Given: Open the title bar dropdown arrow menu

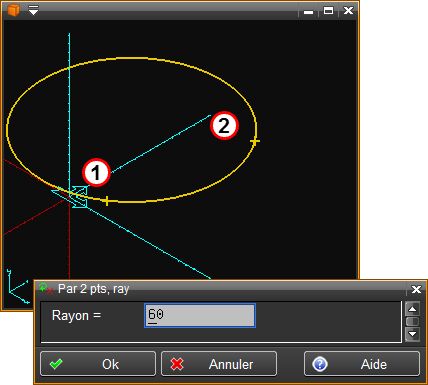Looking at the screenshot, I should (33, 10).
